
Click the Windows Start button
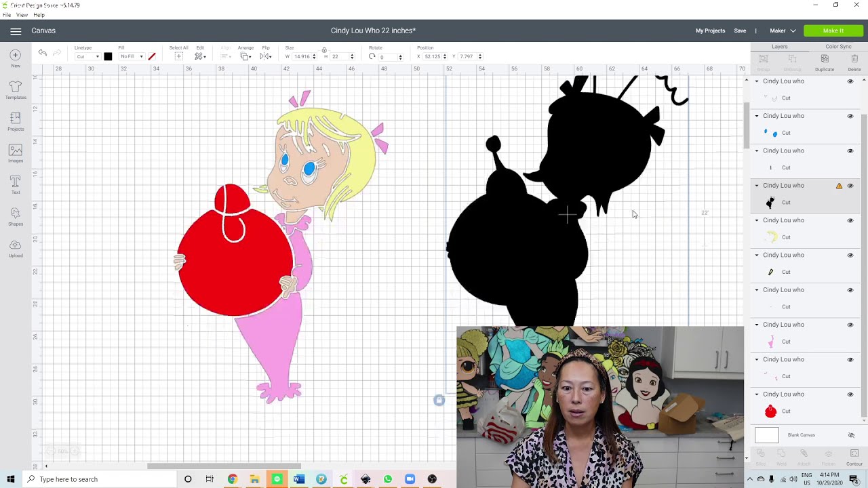(10, 479)
